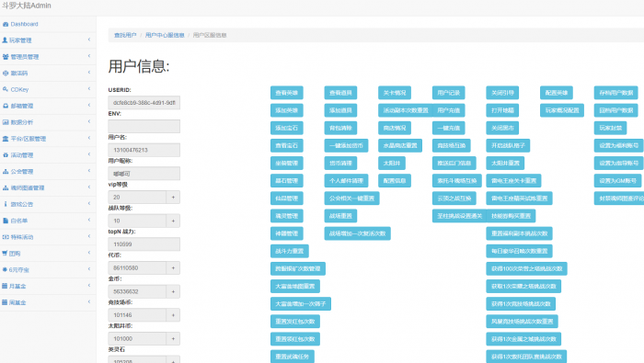This screenshot has height=363, width=644.
Task: Open 特殊活动 in the sidebar
Action: (48, 237)
